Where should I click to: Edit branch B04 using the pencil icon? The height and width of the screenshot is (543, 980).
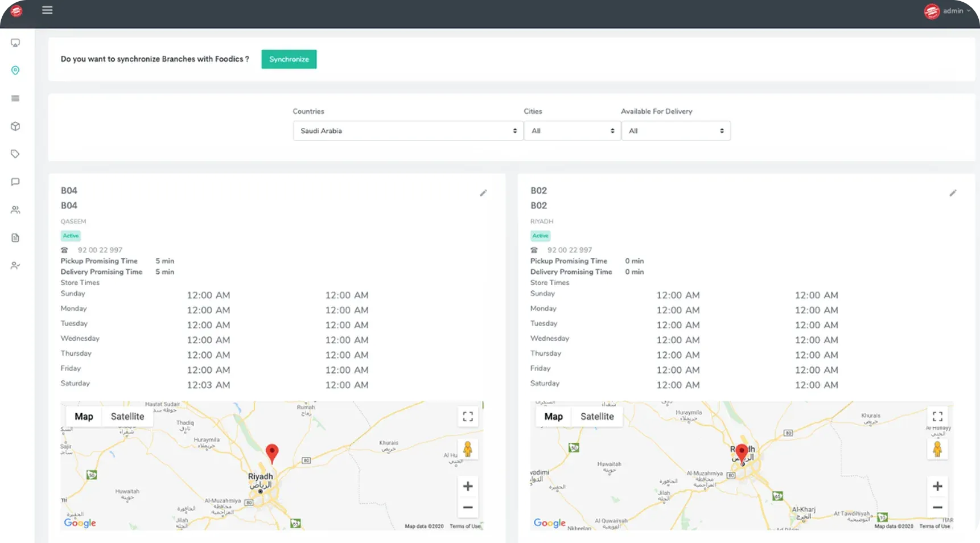coord(483,193)
